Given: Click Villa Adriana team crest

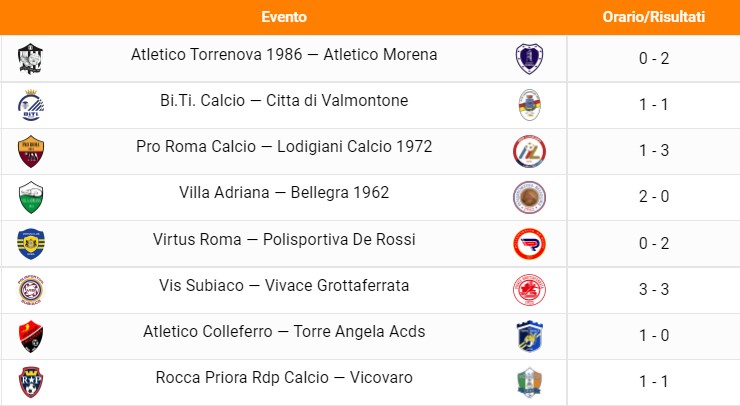Looking at the screenshot, I should (31, 197).
